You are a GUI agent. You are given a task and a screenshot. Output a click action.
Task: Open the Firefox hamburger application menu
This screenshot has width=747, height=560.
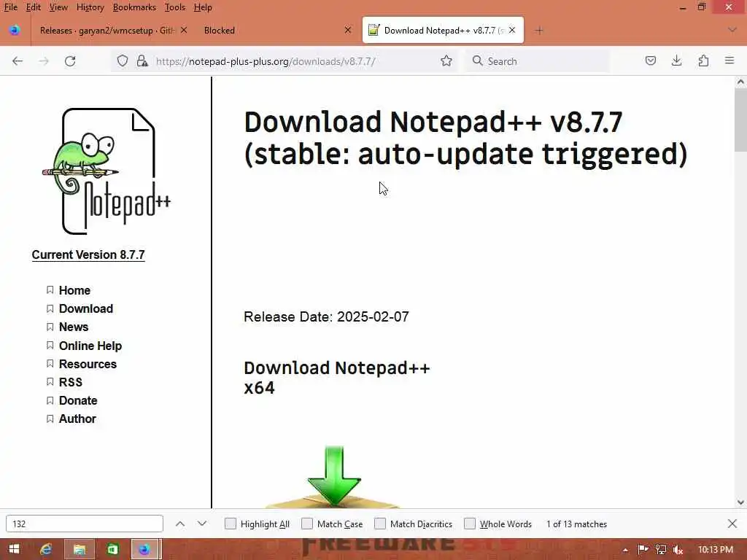(x=729, y=61)
